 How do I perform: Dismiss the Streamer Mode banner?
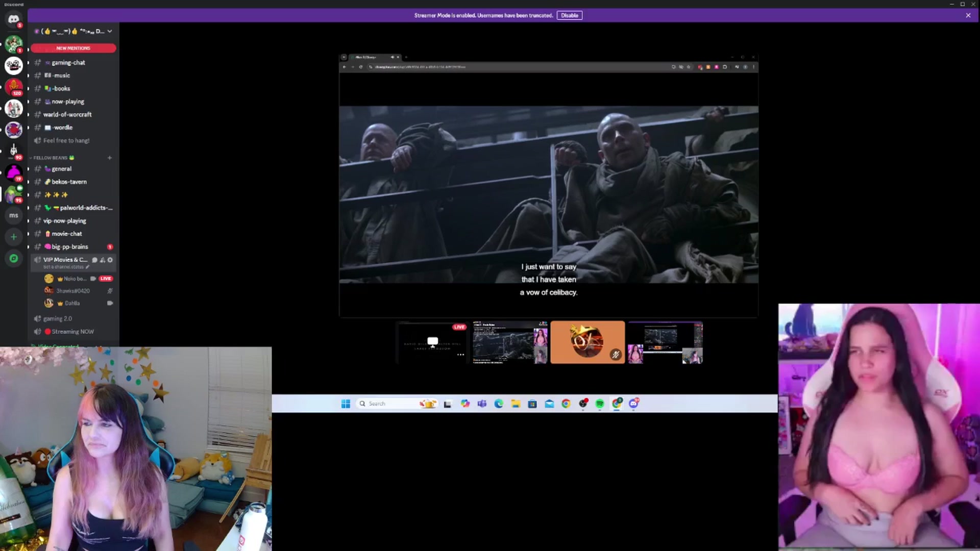click(x=968, y=15)
